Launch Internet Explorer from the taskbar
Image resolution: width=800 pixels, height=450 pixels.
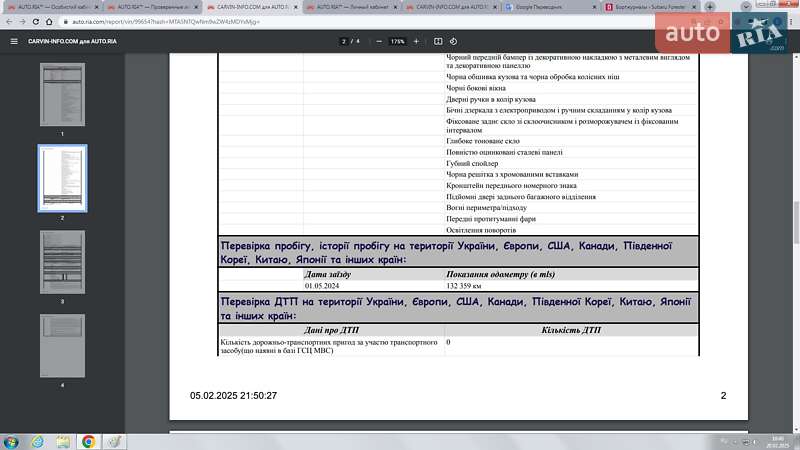37,441
